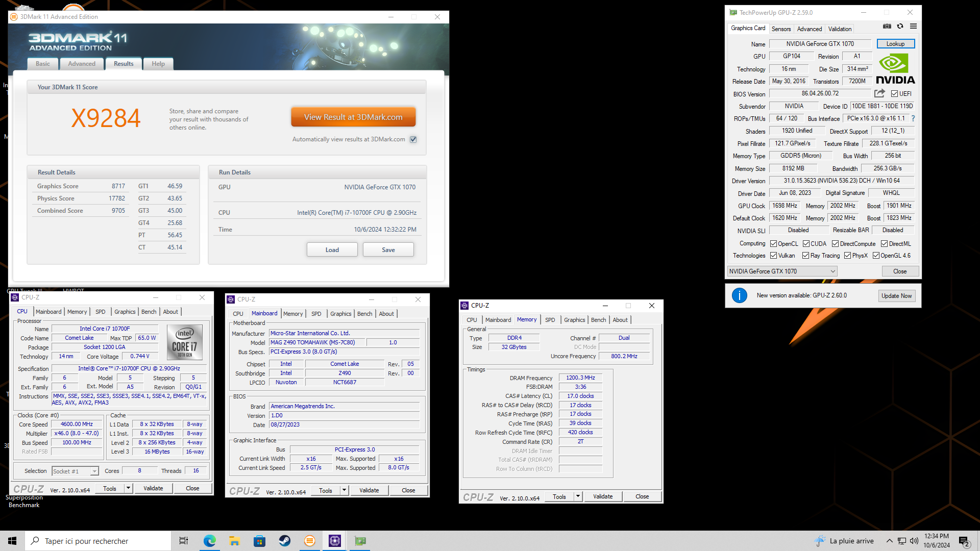Viewport: 980px width, 551px height.
Task: Open SPD tab in CPU-Z Memory window
Action: pos(550,320)
